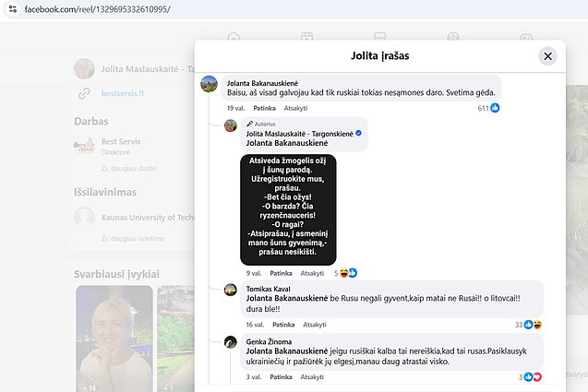Click the 19 val. comment timestamp
588x392 pixels.
[x=235, y=108]
